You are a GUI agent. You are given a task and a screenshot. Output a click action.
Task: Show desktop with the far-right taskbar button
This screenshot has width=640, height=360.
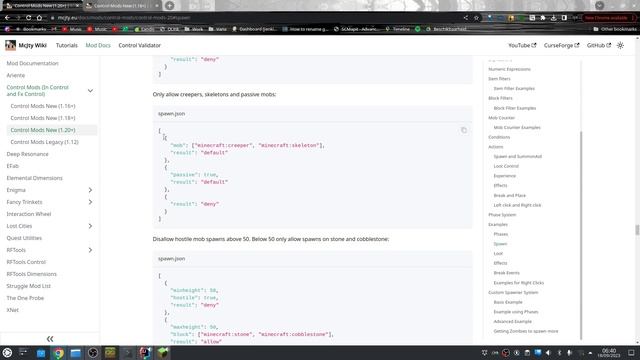tap(631, 353)
